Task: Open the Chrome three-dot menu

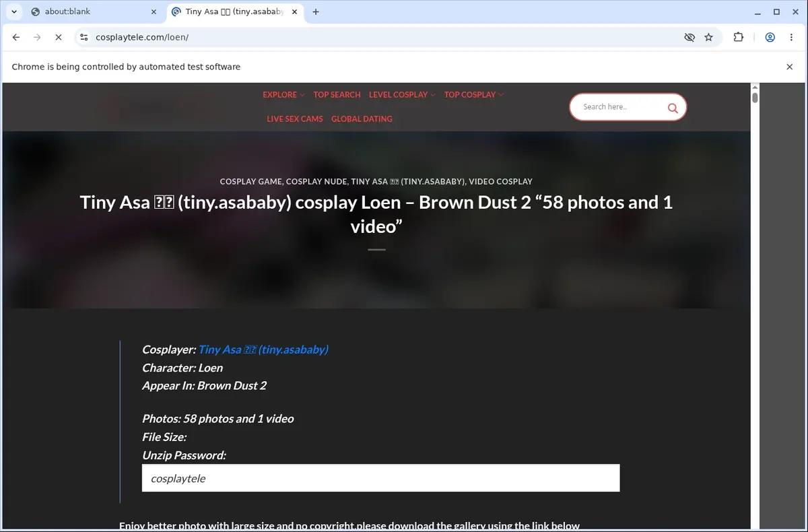Action: click(790, 38)
